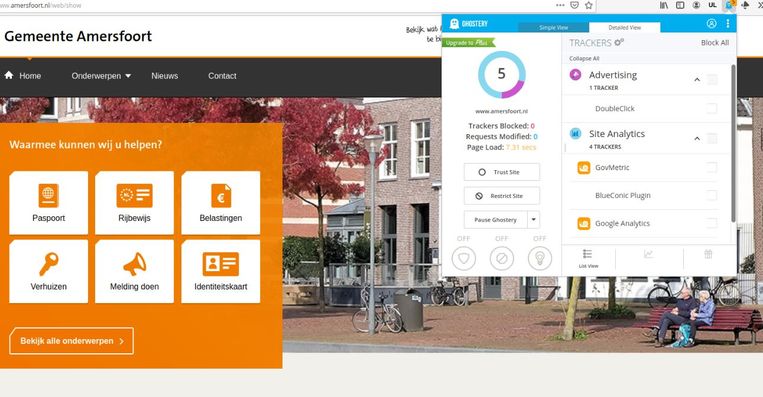The height and width of the screenshot is (397, 763).
Task: Click the Rijbewijs driver's license tile
Action: point(134,202)
